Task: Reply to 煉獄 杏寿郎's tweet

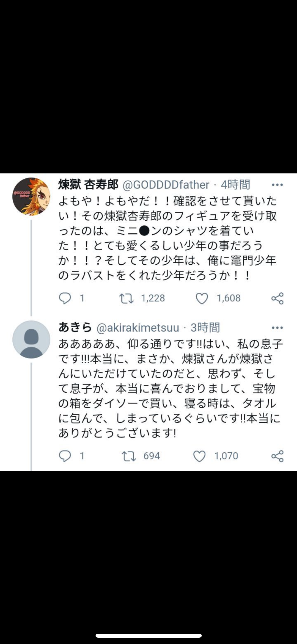Action: (x=65, y=298)
